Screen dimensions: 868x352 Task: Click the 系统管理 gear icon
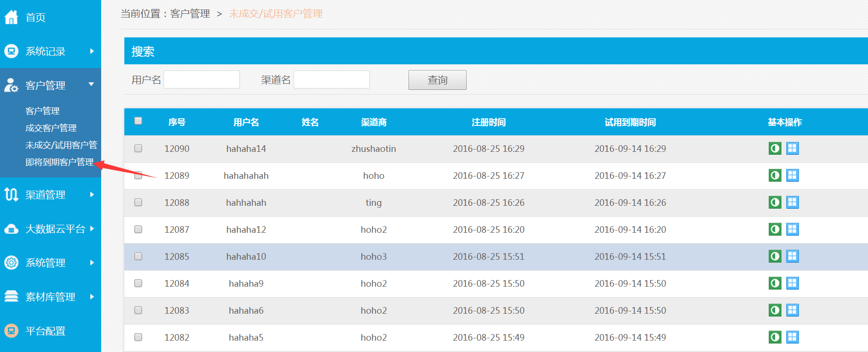click(x=11, y=263)
